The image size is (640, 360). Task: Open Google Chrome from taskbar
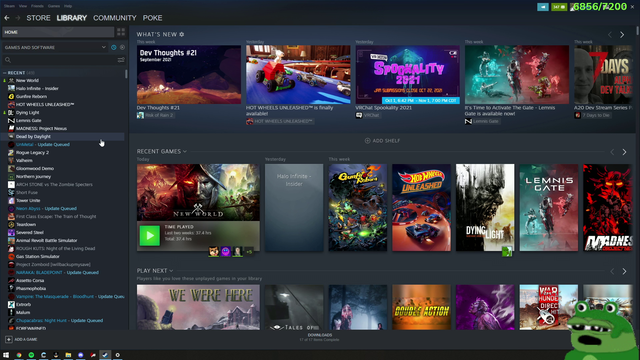[19, 355]
